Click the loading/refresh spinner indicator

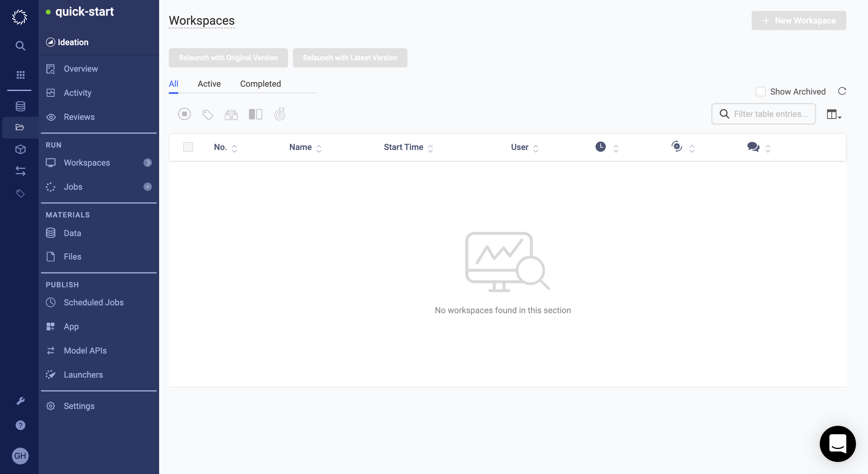842,91
